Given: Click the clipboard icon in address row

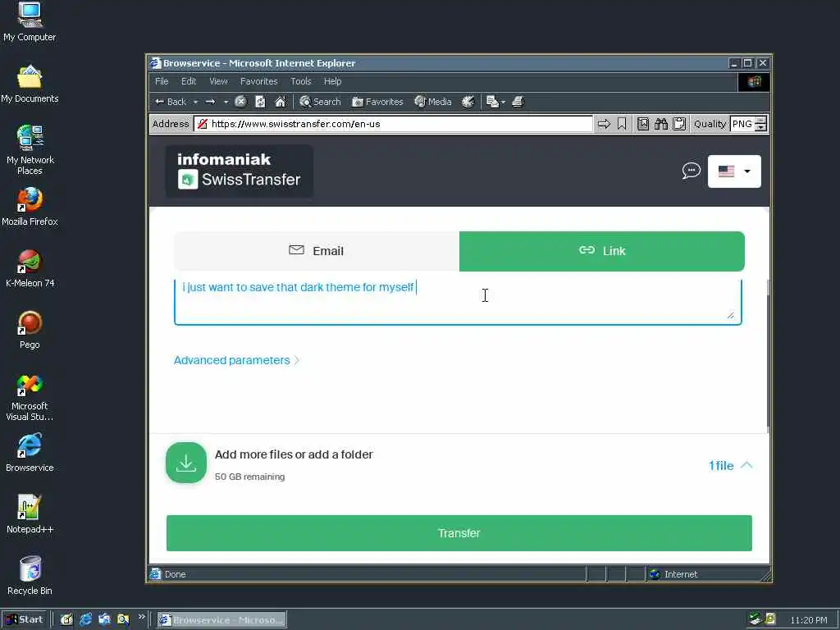Looking at the screenshot, I should (x=679, y=125).
